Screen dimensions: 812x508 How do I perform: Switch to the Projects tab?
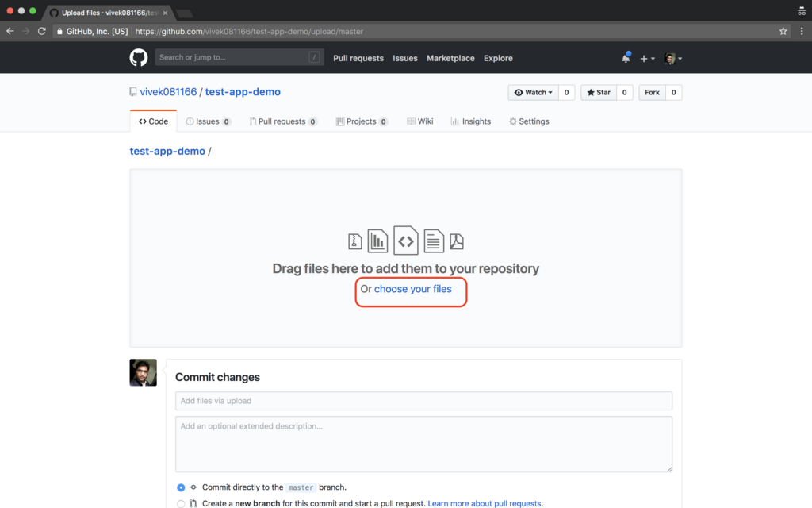(x=362, y=121)
